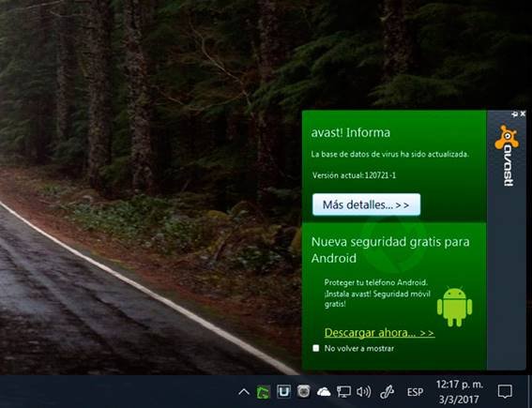532x408 pixels.
Task: Click 'La base de datos de virus ha sido actualizada' text
Action: pyautogui.click(x=389, y=154)
